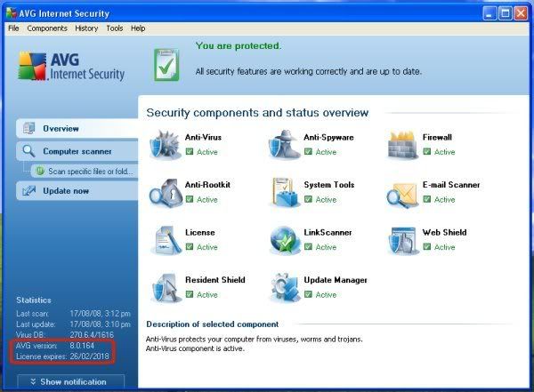
Task: Select the Anti-Virus label
Action: (203, 137)
